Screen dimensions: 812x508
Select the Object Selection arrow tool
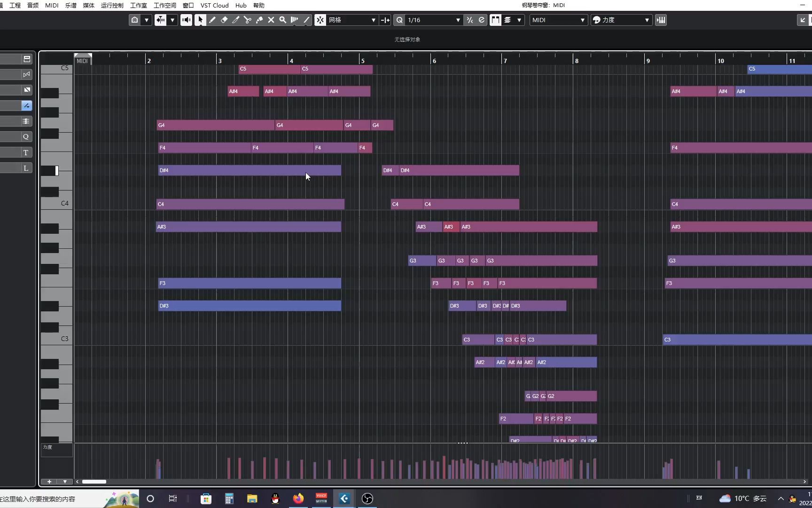click(x=200, y=20)
